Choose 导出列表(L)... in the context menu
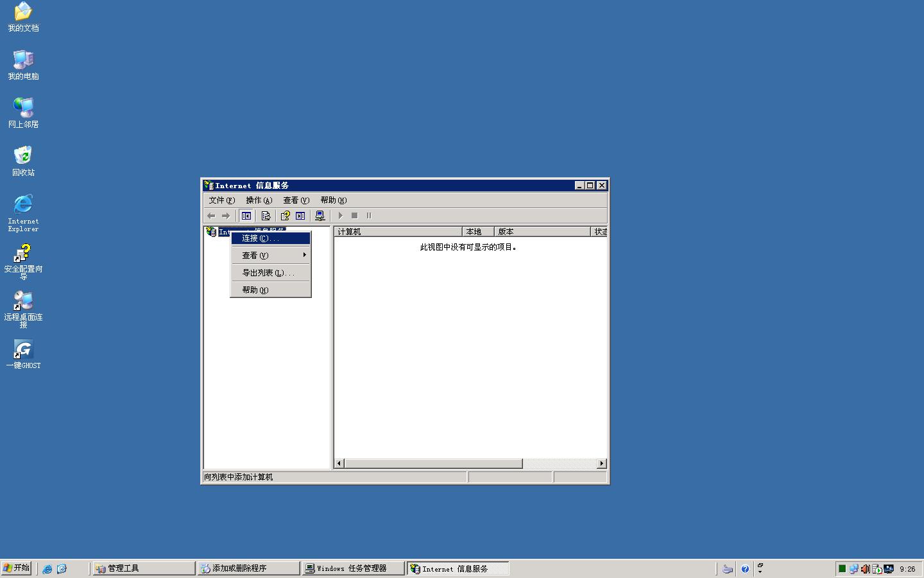924x578 pixels. 271,273
